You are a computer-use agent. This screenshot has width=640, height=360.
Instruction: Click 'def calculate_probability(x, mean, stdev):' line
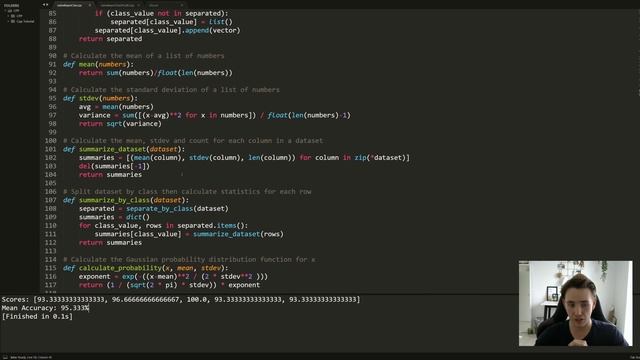(146, 268)
